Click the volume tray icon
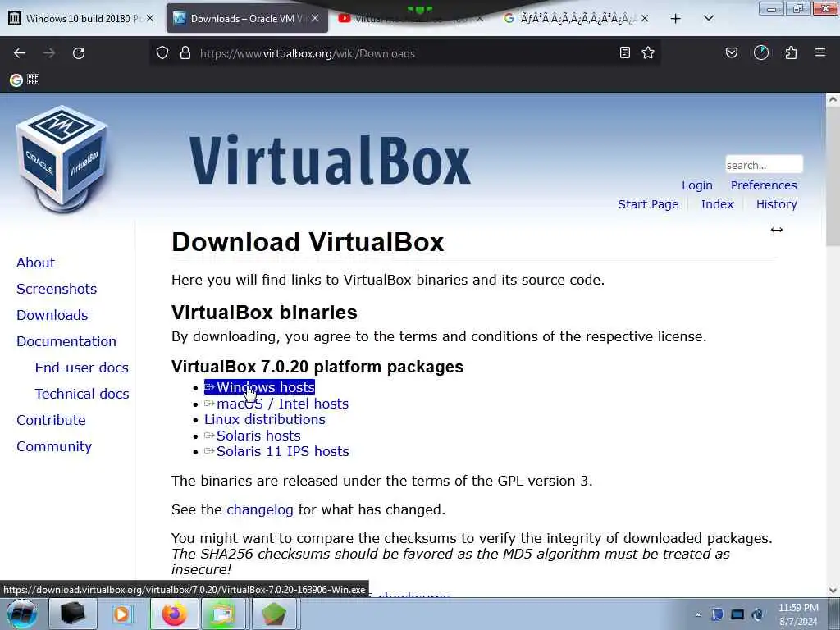 (x=757, y=614)
